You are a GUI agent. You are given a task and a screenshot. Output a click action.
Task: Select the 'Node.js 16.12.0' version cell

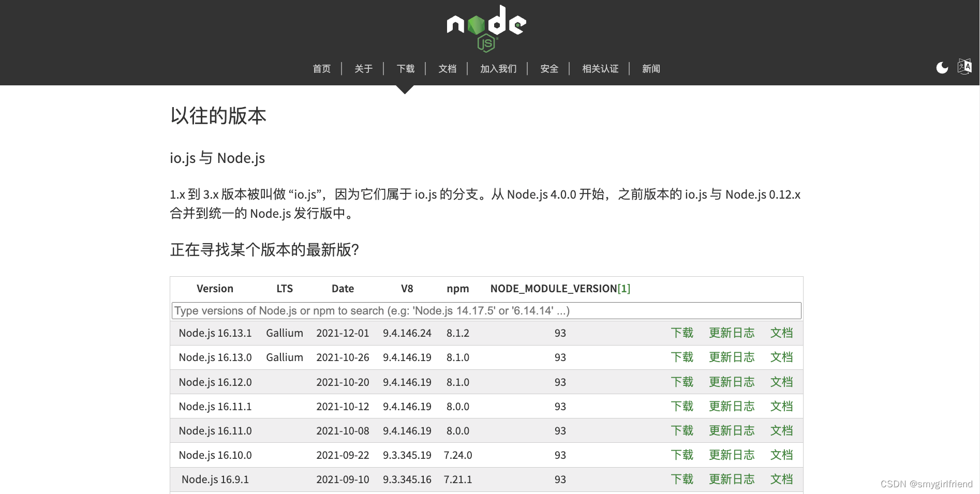tap(215, 382)
